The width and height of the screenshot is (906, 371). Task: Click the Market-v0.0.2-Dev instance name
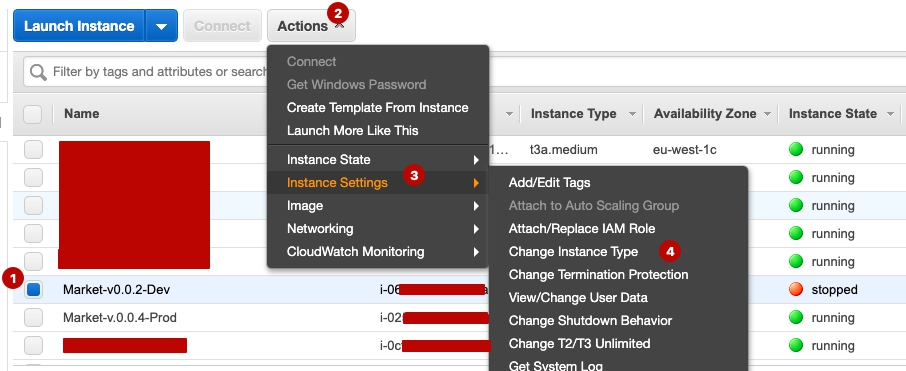pos(116,290)
